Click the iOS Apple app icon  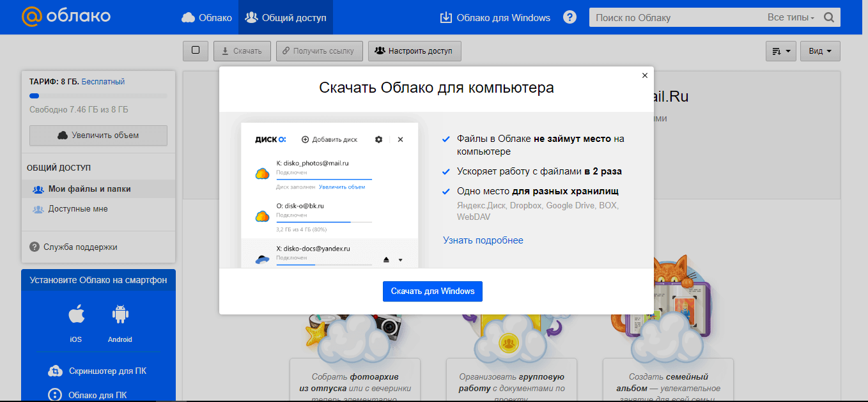click(x=76, y=315)
